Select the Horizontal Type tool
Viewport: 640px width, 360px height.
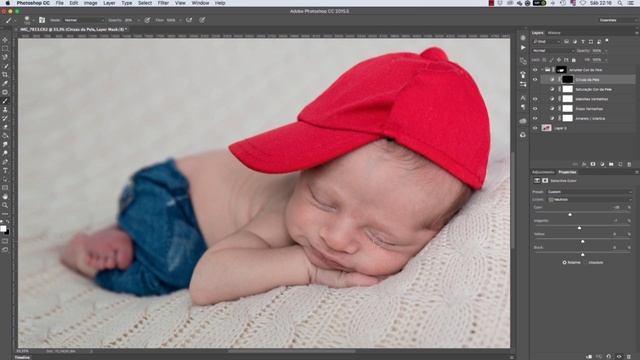pyautogui.click(x=5, y=171)
